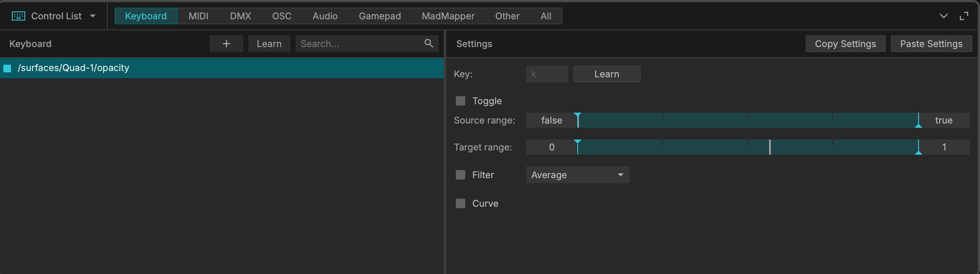The width and height of the screenshot is (980, 274).
Task: Switch to the Gamepad tab
Action: click(380, 16)
